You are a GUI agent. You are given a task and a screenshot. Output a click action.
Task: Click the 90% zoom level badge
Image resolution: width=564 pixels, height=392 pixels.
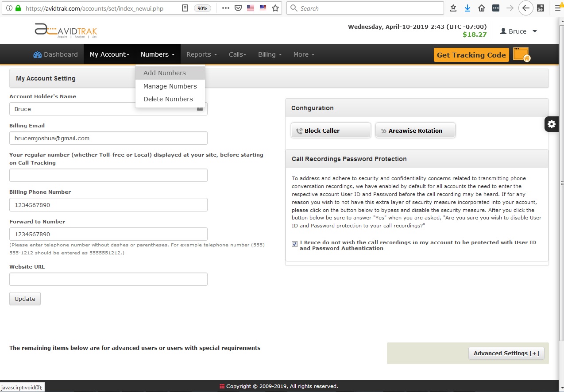click(x=202, y=8)
